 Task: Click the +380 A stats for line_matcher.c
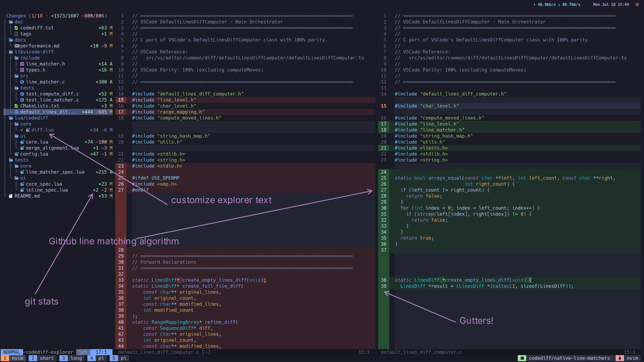click(x=104, y=82)
